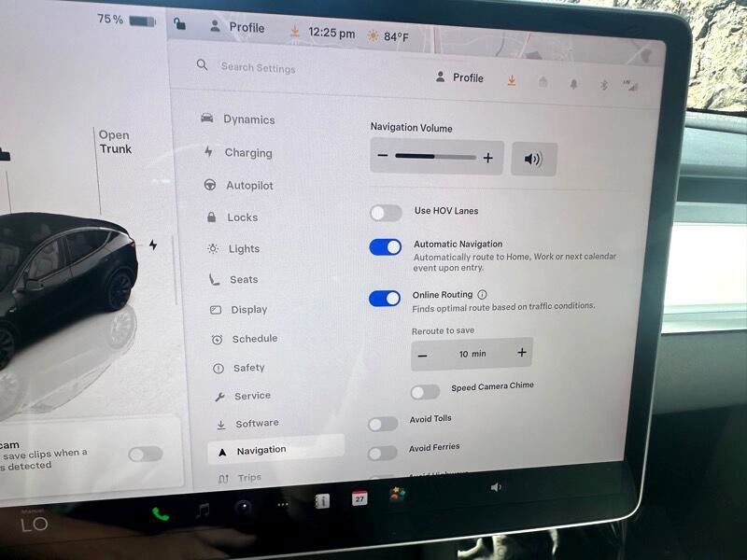Tap the Bluetooth icon in settings header
Screen dimensions: 747x560
(603, 83)
